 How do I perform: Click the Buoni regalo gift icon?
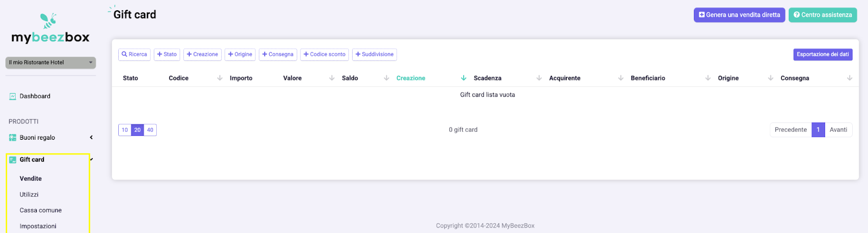12,138
